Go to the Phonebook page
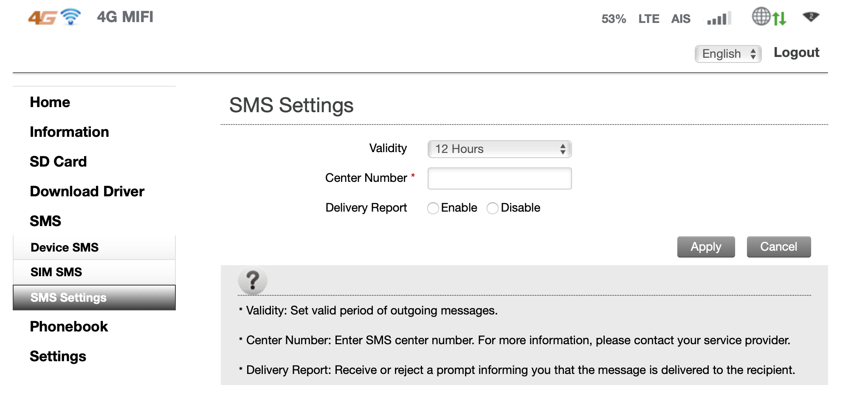The width and height of the screenshot is (868, 402). [x=69, y=326]
